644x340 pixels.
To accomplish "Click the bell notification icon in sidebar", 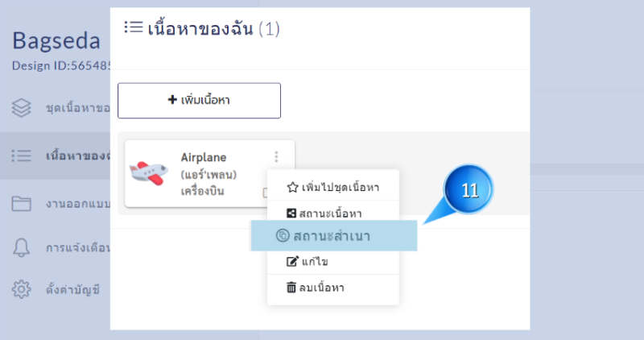I will point(22,247).
